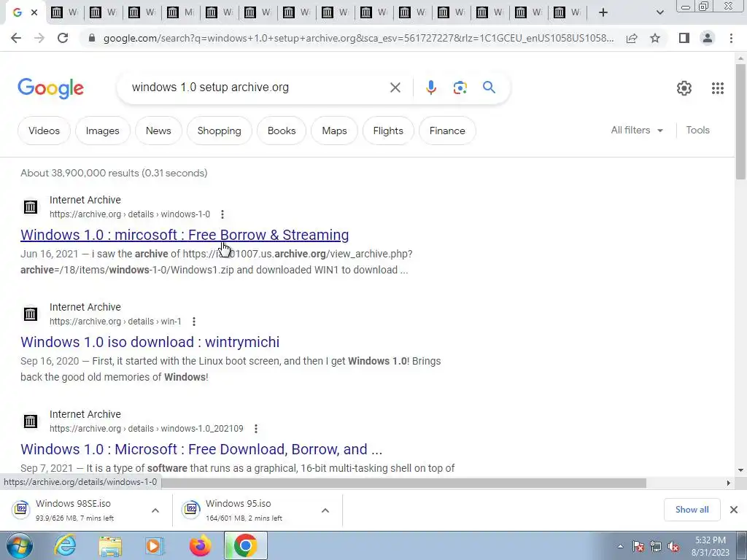Open the Chrome side panel

pyautogui.click(x=684, y=38)
